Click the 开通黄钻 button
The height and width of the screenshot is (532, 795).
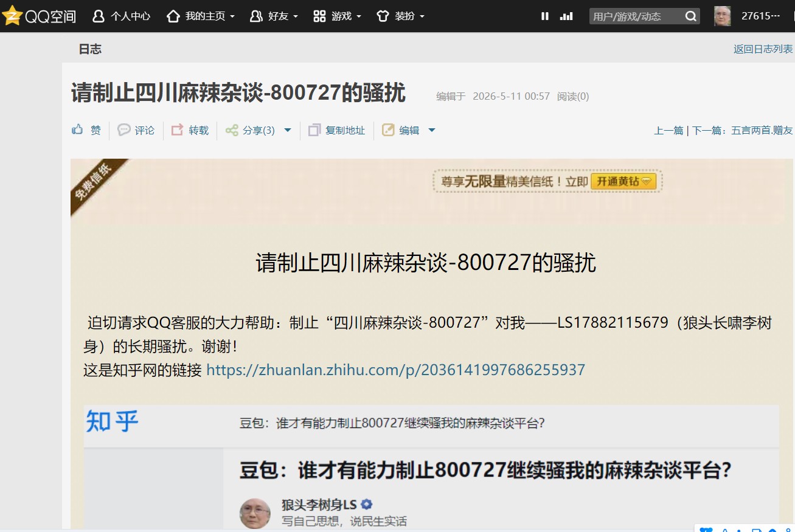(623, 181)
